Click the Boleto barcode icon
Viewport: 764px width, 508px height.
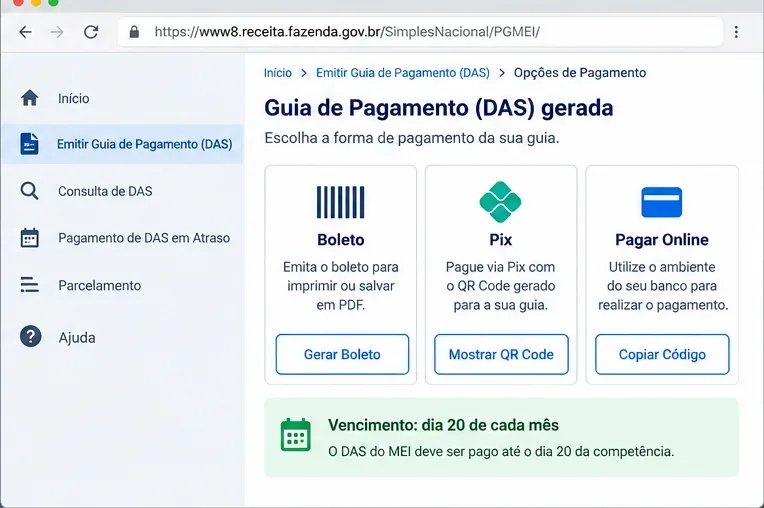click(341, 202)
